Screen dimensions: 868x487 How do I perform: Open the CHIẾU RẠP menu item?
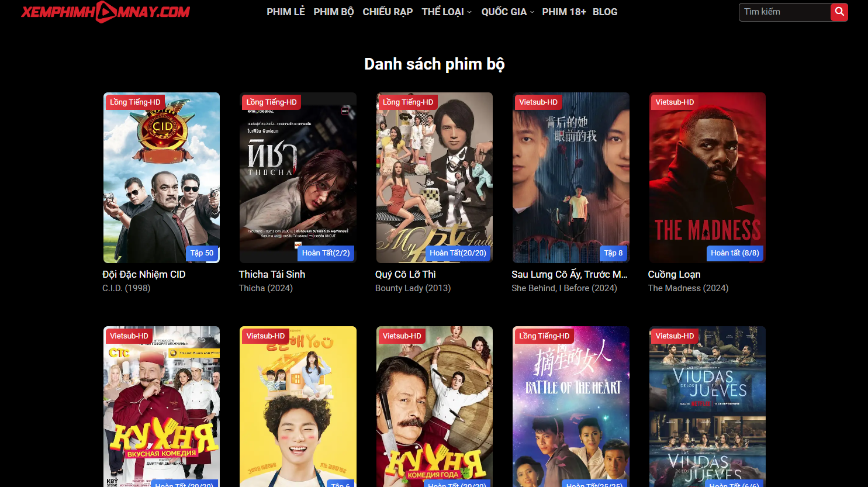tap(388, 12)
